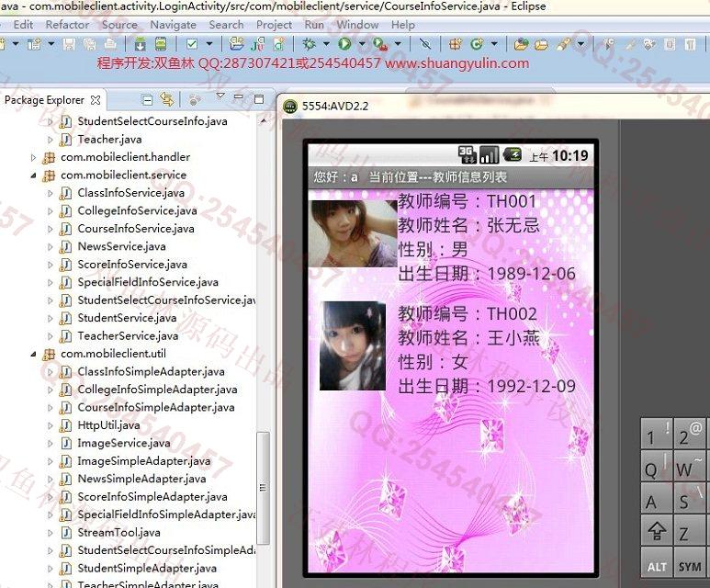Open the Debug dropdown arrow
710x588 pixels.
(x=326, y=44)
